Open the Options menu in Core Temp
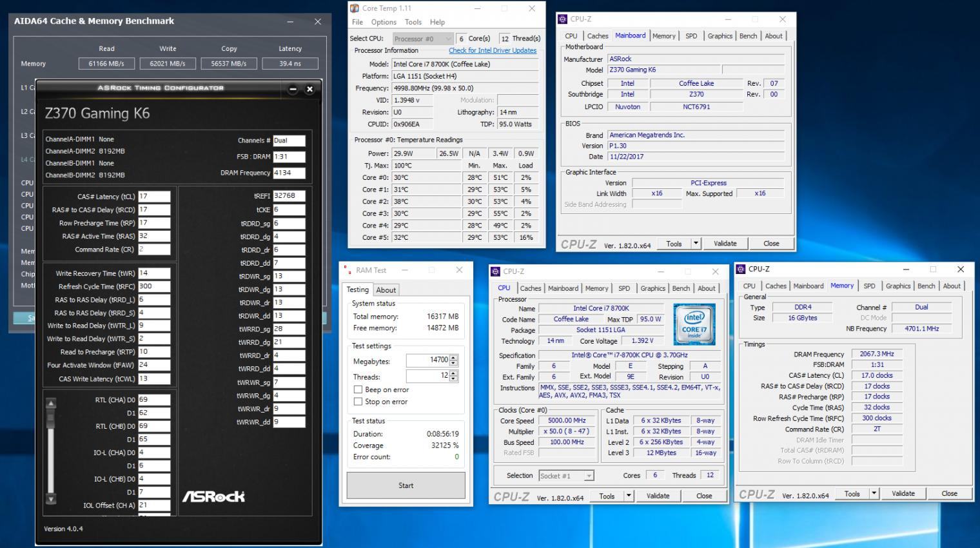This screenshot has width=980, height=548. point(384,22)
